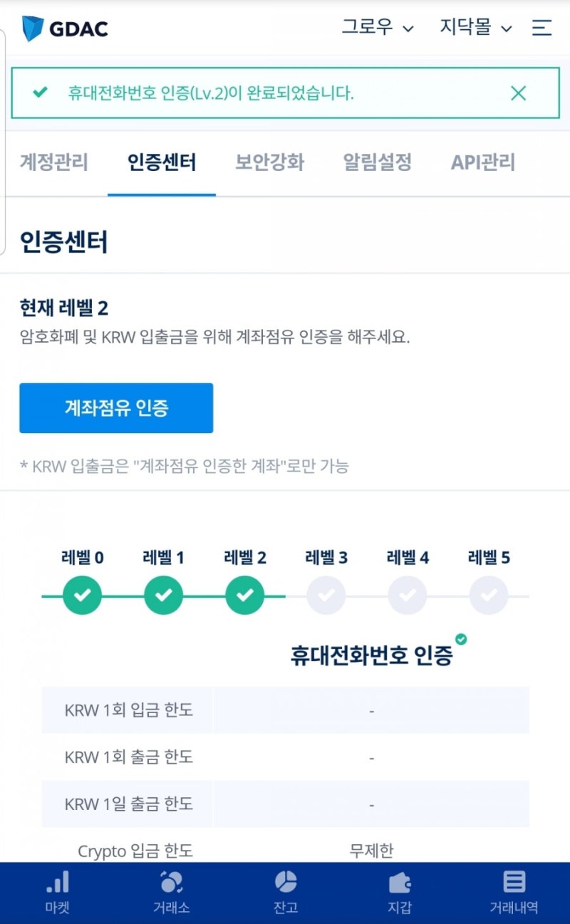The width and height of the screenshot is (570, 924).
Task: Open the hamburger menu icon
Action: click(x=542, y=28)
